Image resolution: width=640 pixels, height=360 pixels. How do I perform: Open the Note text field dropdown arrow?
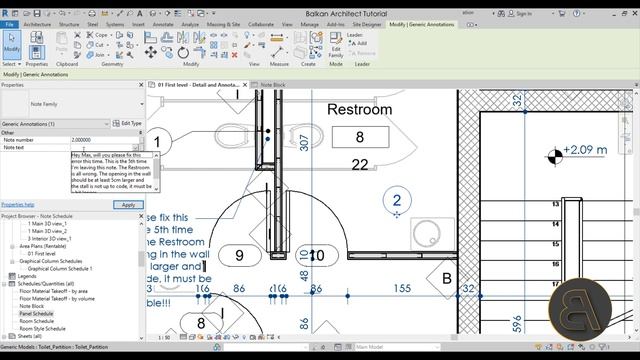coord(136,147)
